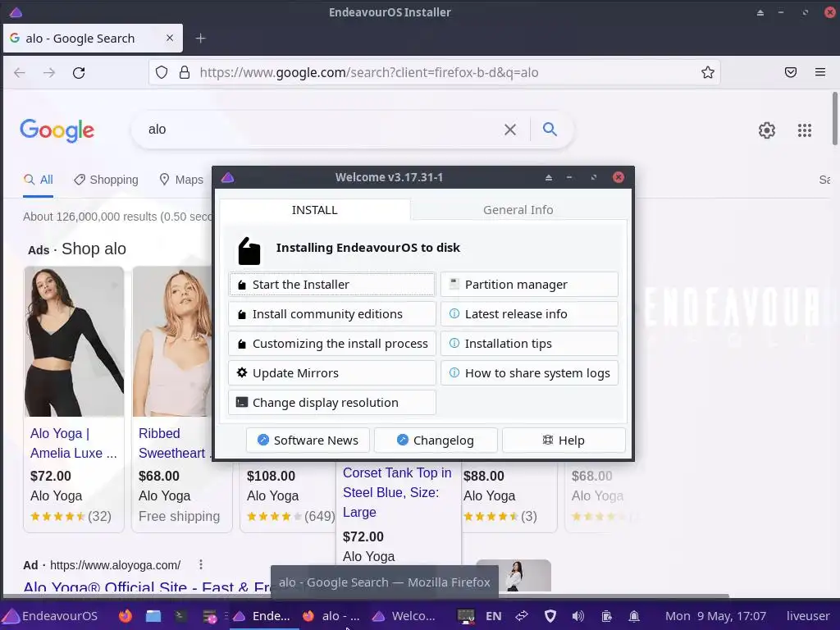Screen dimensions: 840x630
Task: Switch to the Maps results tab
Action: (181, 180)
